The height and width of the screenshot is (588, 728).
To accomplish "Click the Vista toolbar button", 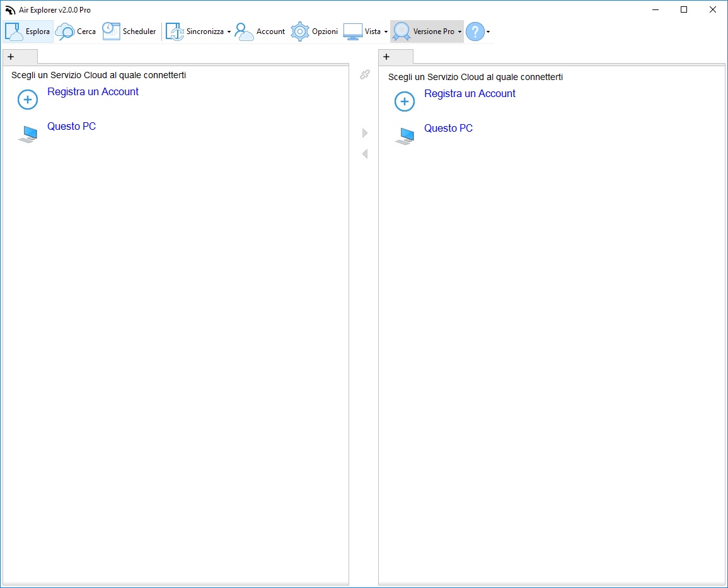I will (x=362, y=32).
